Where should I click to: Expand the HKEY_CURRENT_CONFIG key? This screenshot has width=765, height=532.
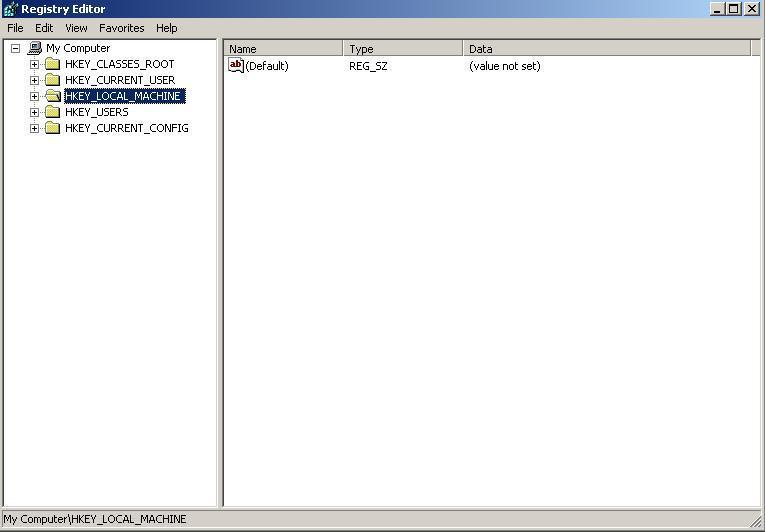[34, 129]
